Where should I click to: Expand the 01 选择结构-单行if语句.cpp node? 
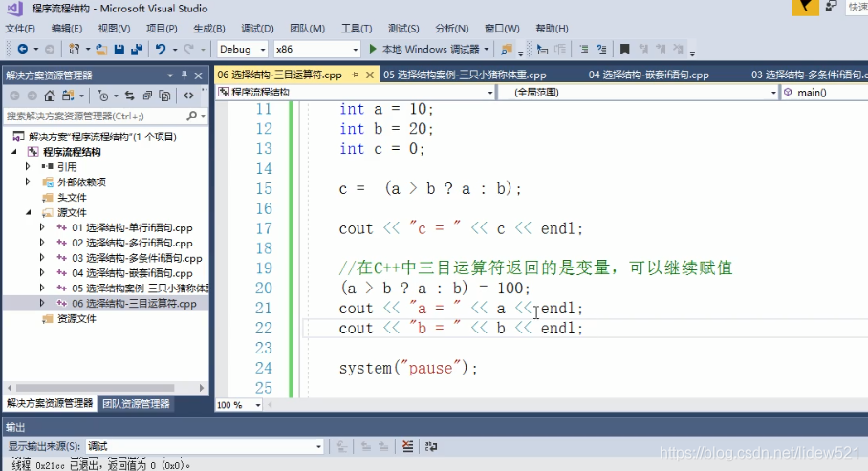[42, 227]
